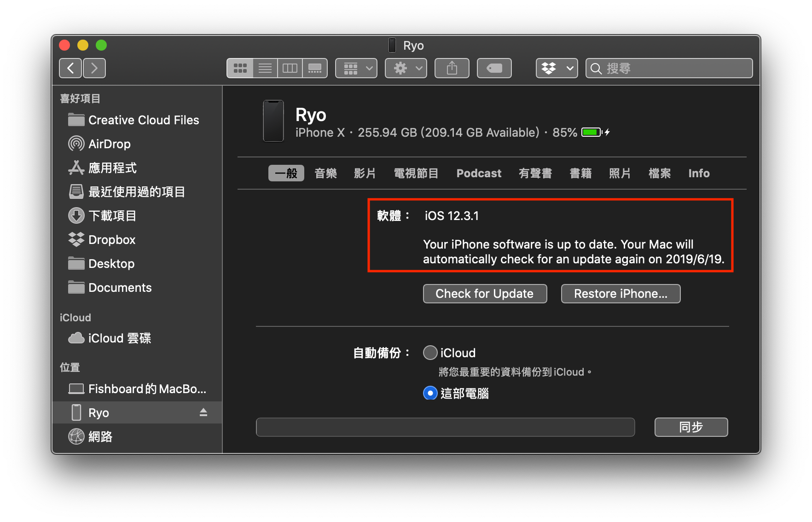
Task: Click the 喜好項目 sidebar section header
Action: click(x=80, y=99)
